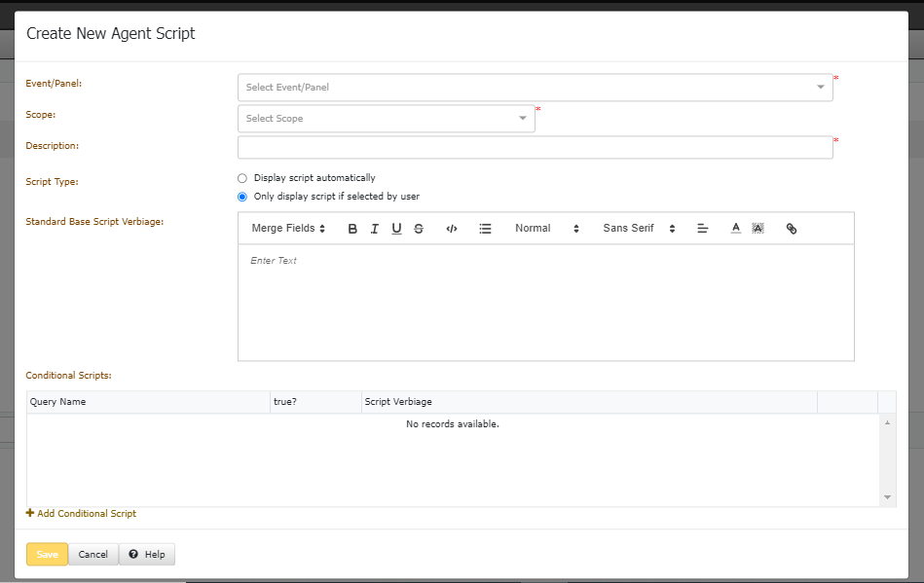924x583 pixels.
Task: Open the Sans Serif font dropdown
Action: (639, 229)
